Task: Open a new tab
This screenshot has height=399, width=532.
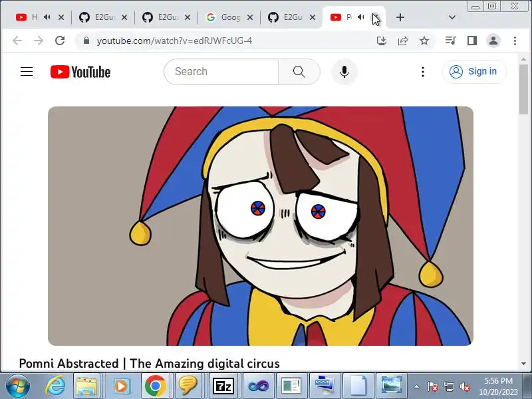Action: [x=400, y=17]
